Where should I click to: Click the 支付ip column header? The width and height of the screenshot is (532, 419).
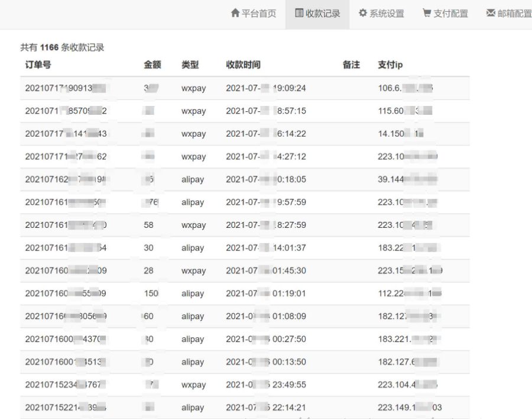[391, 65]
